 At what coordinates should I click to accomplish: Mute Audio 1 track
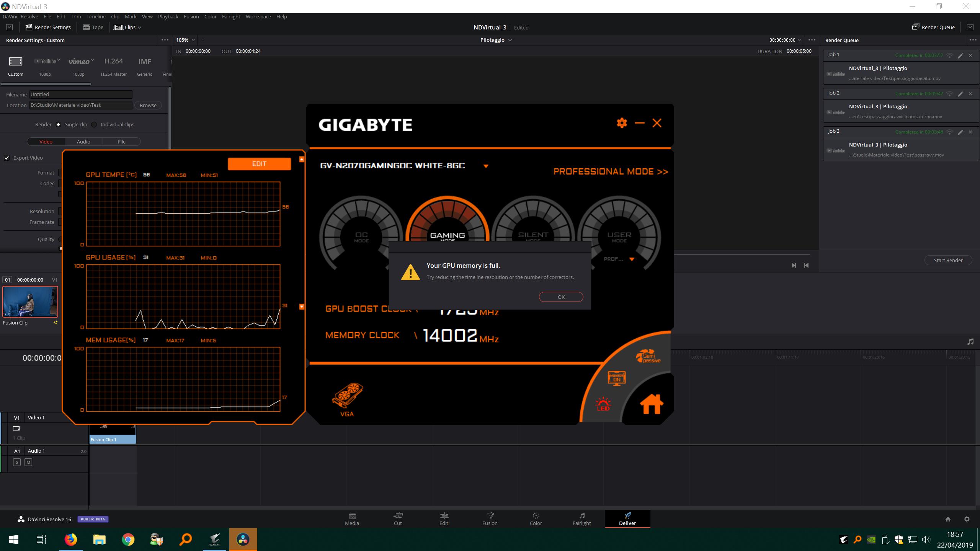(28, 462)
